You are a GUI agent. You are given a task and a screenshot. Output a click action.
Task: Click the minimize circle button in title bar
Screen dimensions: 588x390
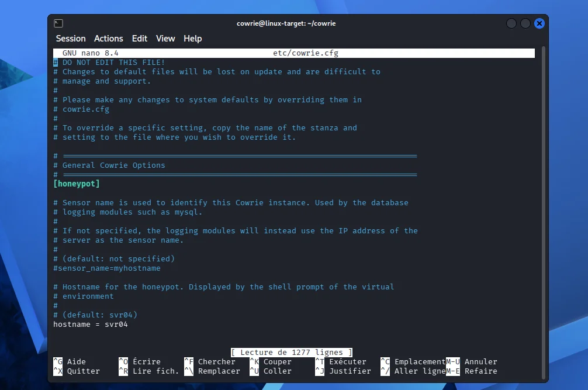coord(511,23)
